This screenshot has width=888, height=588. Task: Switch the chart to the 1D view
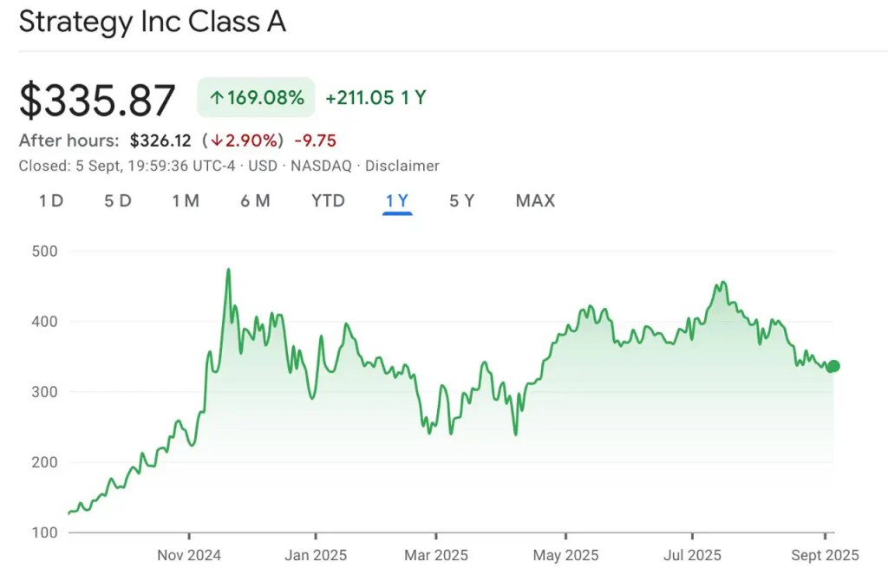coord(50,200)
